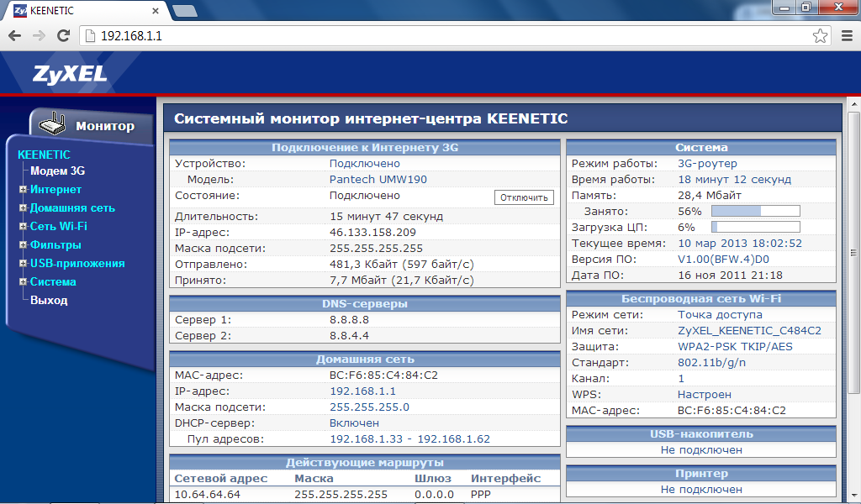Click the browser forward arrow
861x504 pixels.
pyautogui.click(x=39, y=35)
